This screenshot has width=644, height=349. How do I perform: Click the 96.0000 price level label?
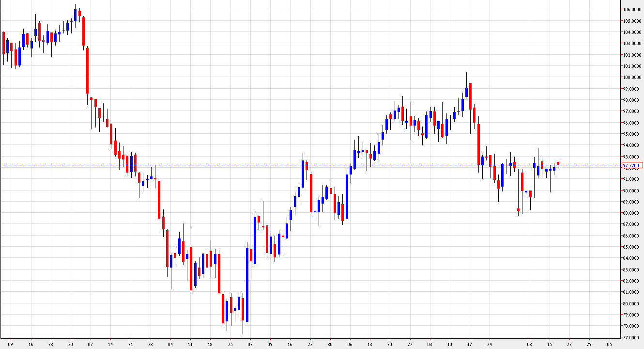631,123
